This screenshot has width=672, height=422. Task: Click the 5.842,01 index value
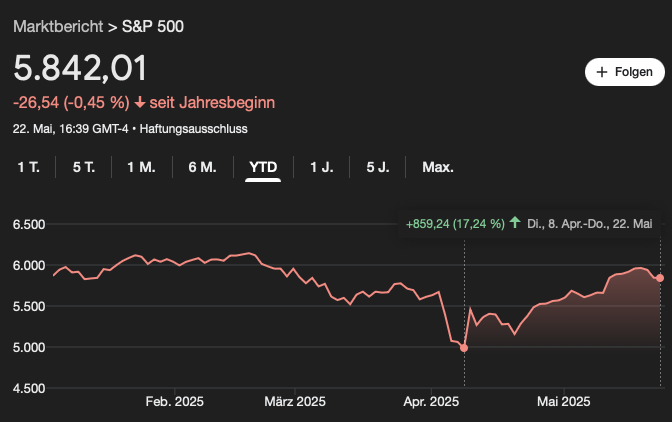tap(80, 68)
